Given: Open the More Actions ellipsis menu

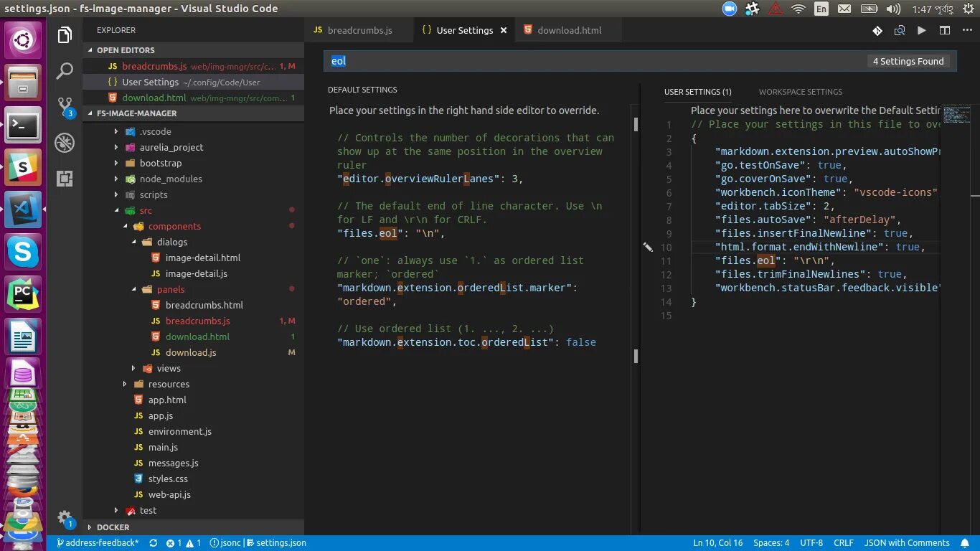Looking at the screenshot, I should pyautogui.click(x=966, y=30).
